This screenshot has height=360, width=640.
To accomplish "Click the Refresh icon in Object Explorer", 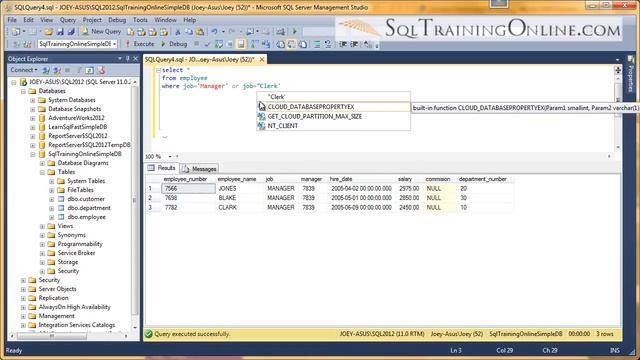I will click(89, 70).
